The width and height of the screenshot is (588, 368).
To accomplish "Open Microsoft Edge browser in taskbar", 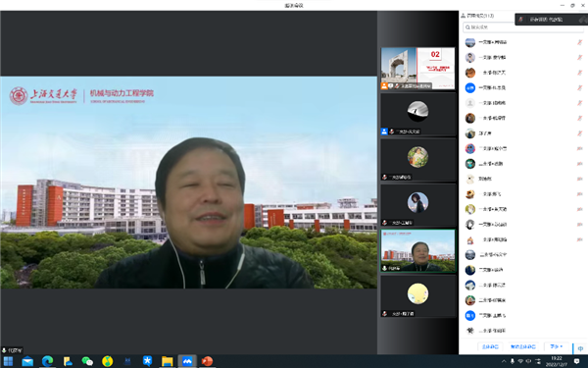I will [x=48, y=361].
